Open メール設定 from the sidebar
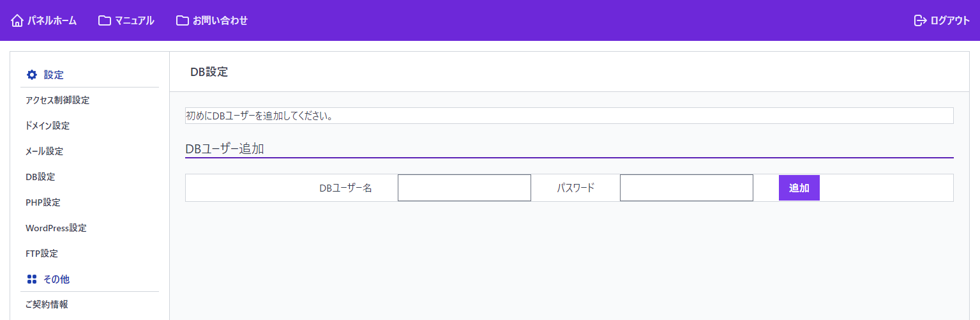 click(45, 151)
